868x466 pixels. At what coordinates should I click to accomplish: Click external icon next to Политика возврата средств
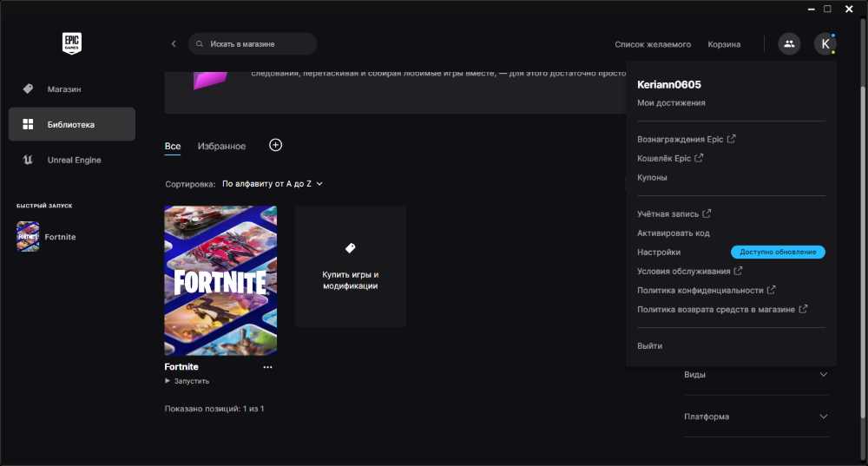pos(803,309)
